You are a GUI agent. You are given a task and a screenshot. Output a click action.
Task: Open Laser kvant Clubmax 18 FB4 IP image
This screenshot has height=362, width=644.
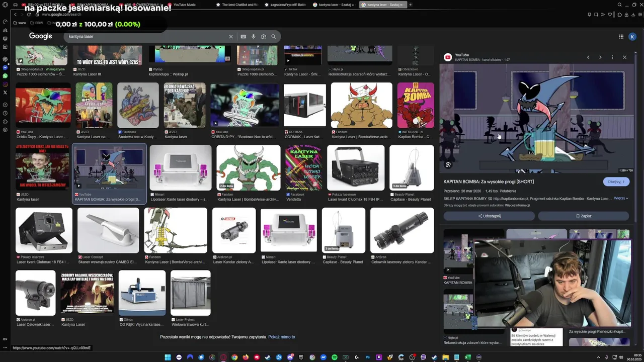click(x=355, y=168)
